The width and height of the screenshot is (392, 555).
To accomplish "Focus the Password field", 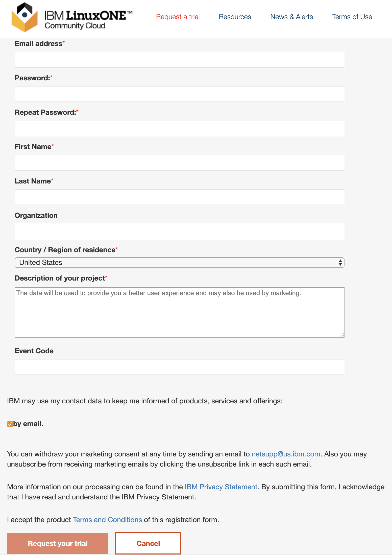I will coord(179,94).
